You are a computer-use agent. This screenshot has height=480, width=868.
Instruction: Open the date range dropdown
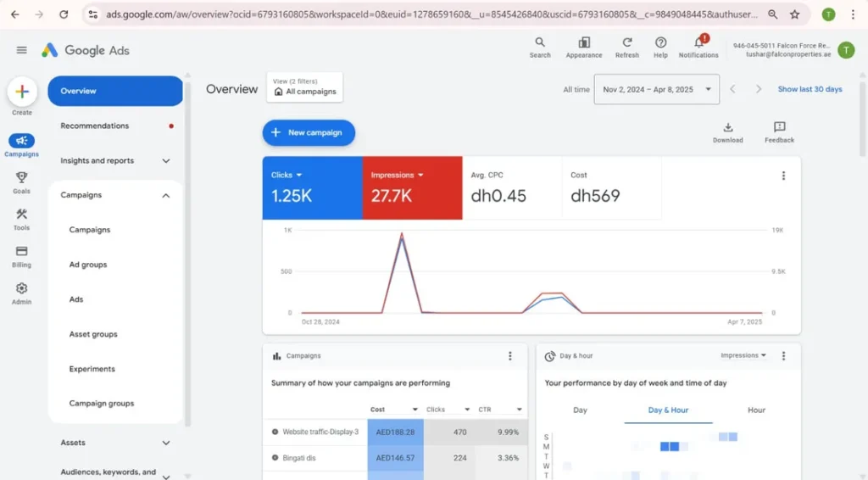pos(657,89)
